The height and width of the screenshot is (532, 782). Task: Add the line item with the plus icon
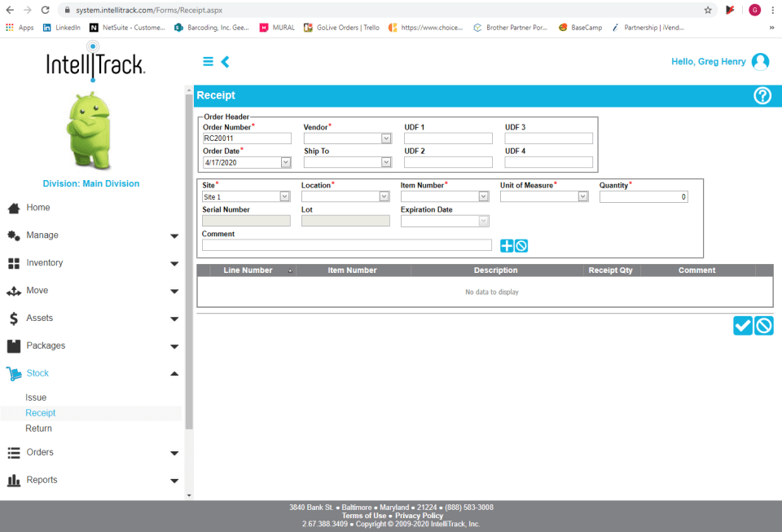pyautogui.click(x=507, y=244)
